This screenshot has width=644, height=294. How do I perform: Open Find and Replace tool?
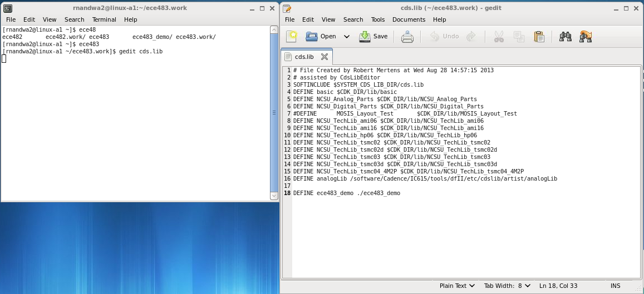pyautogui.click(x=585, y=37)
